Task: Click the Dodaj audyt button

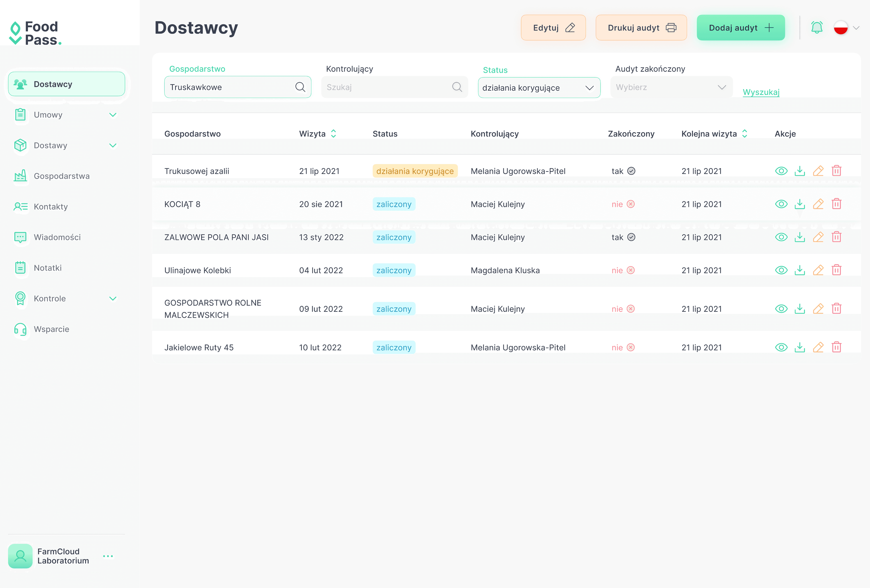Action: coord(740,28)
